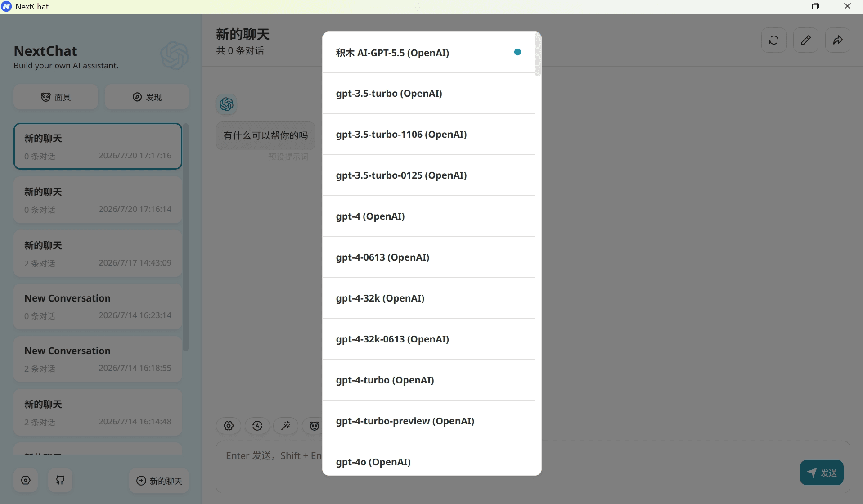Screen dimensions: 863x504
Task: Click the 有什么可以帮你的吗 message bubble
Action: click(x=265, y=135)
